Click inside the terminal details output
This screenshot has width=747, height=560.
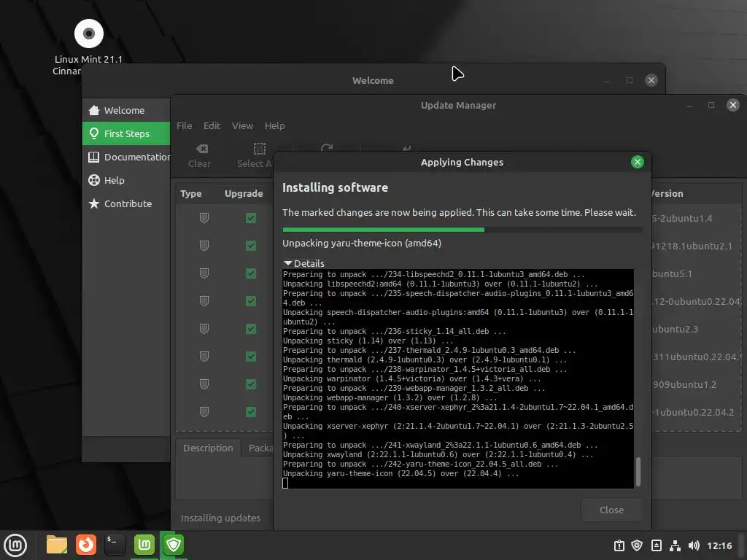point(458,378)
